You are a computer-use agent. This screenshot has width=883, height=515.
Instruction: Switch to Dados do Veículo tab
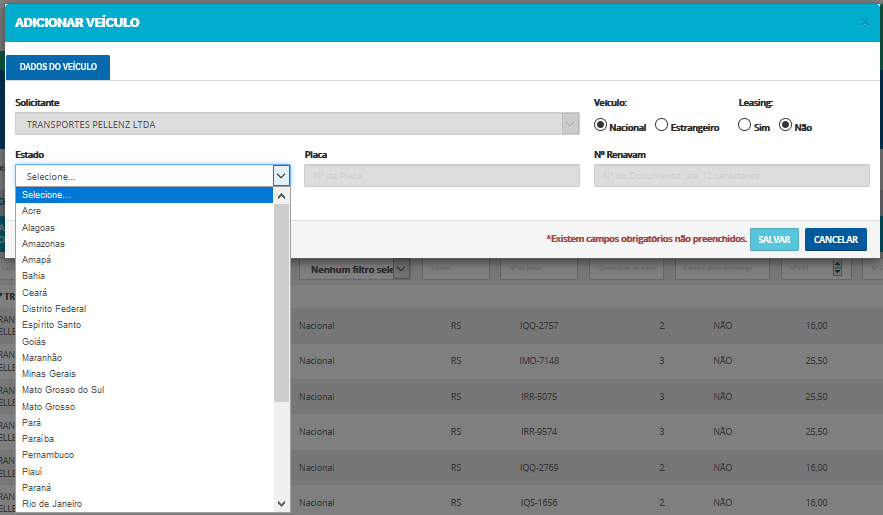(58, 67)
